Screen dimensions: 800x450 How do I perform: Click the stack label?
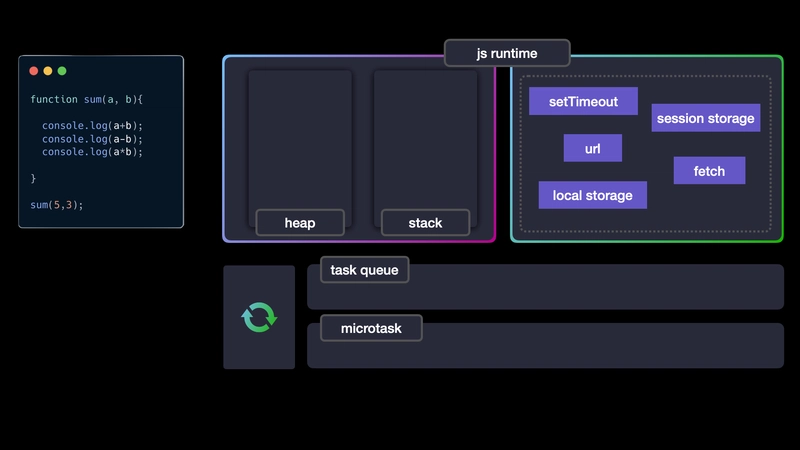(x=426, y=222)
